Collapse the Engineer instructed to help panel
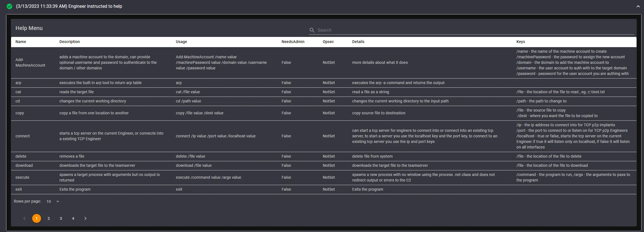 (x=638, y=6)
